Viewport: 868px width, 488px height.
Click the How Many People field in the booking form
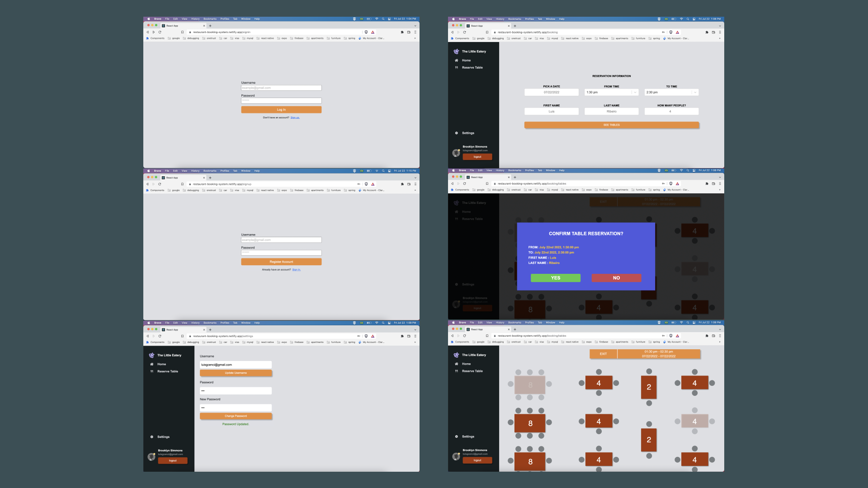671,111
